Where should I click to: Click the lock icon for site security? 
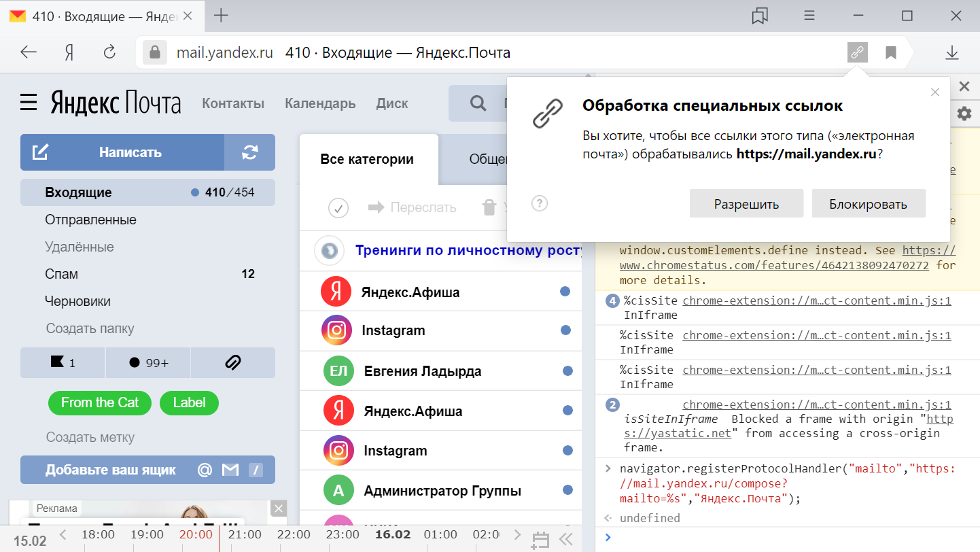[x=155, y=52]
